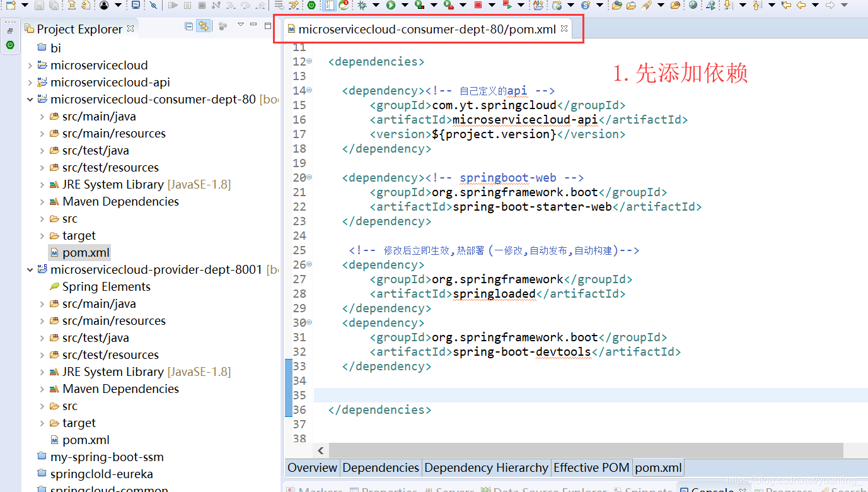
Task: Select the my-spring-boot-ssm project
Action: [107, 457]
